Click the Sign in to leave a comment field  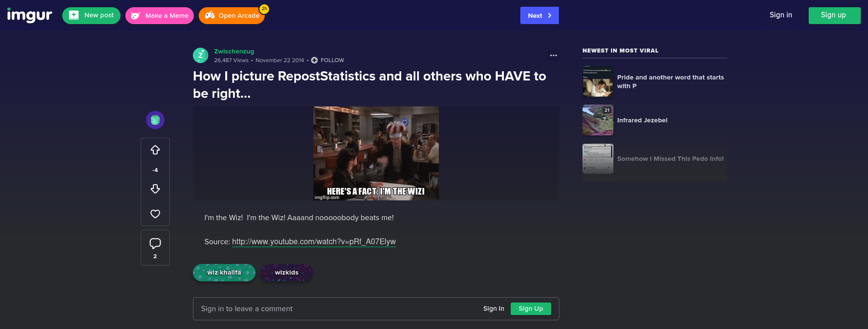pyautogui.click(x=376, y=309)
